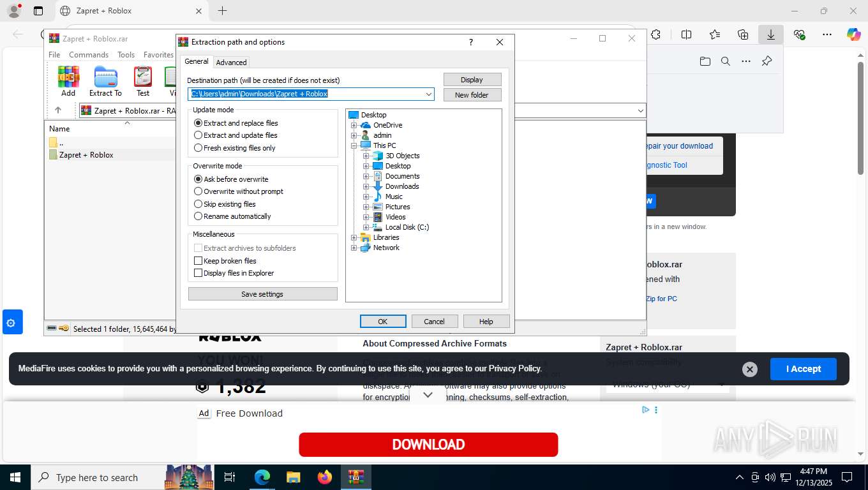
Task: Pin the downloads panel
Action: click(767, 61)
